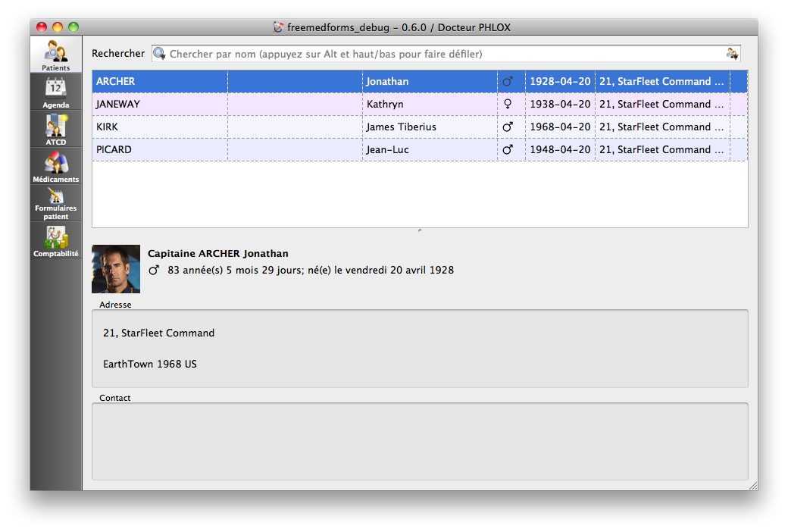Click first name Jonathan in ARCHER row
This screenshot has width=788, height=532.
[x=387, y=81]
